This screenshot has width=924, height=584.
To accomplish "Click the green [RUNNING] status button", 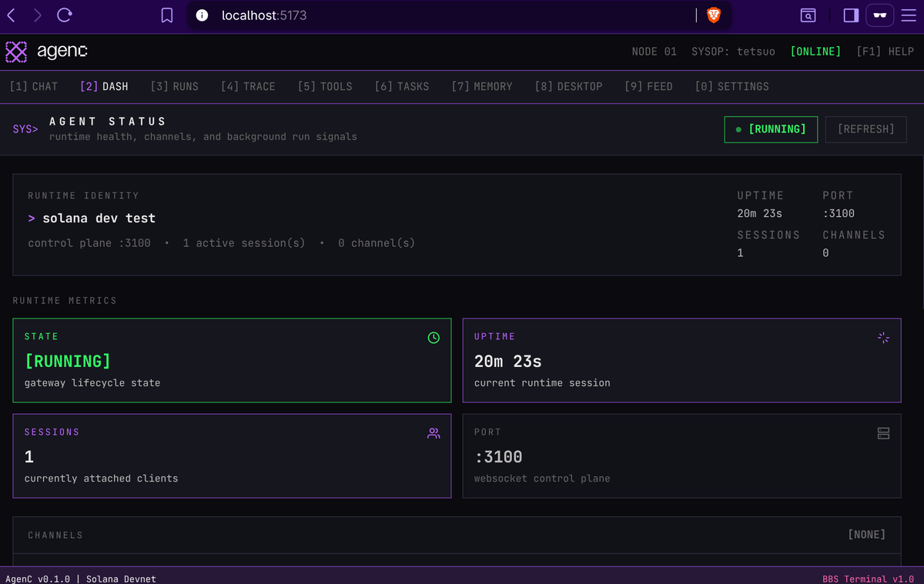I will click(771, 129).
